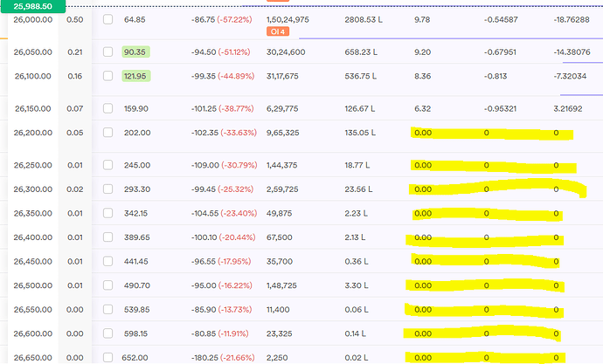The width and height of the screenshot is (603, 364).
Task: Enable the checkbox for strike 26,200.00
Action: [107, 134]
